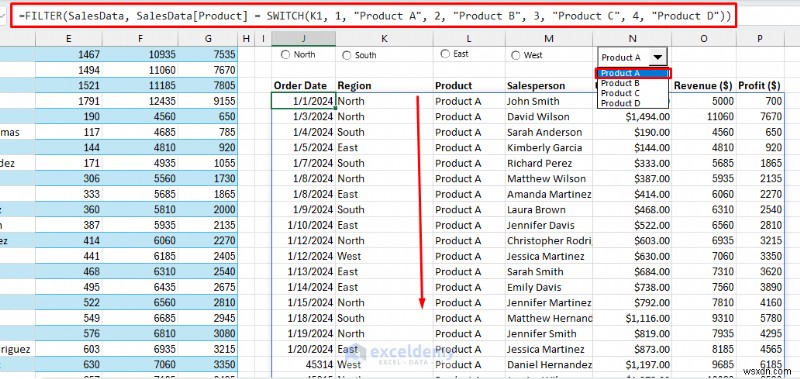The image size is (800, 379).
Task: Click the David Wilson cell
Action: (x=549, y=117)
